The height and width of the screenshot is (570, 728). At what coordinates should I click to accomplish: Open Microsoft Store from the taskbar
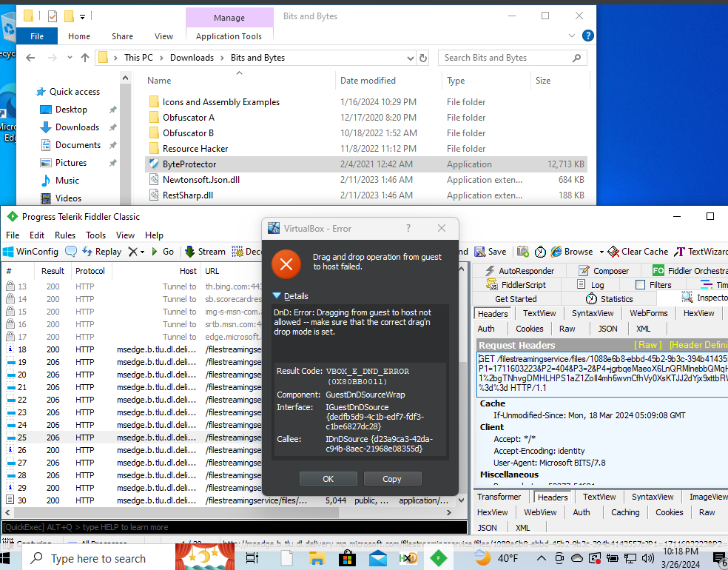click(347, 557)
